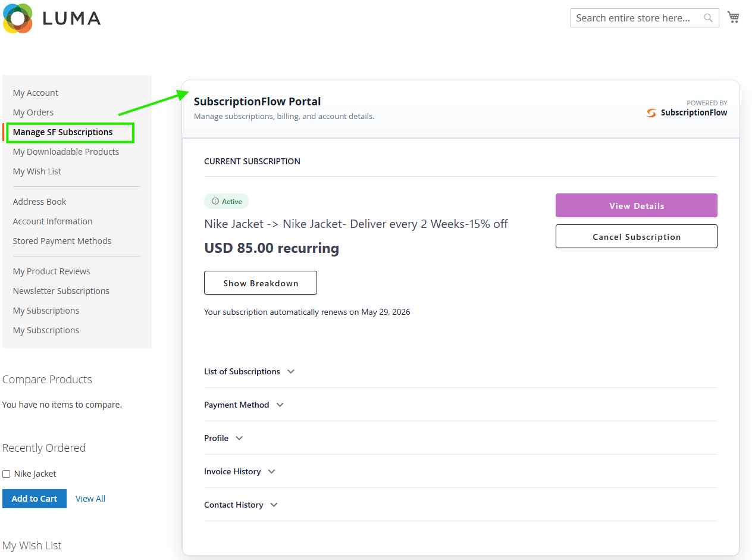
Task: Open the shopping cart icon
Action: point(733,17)
